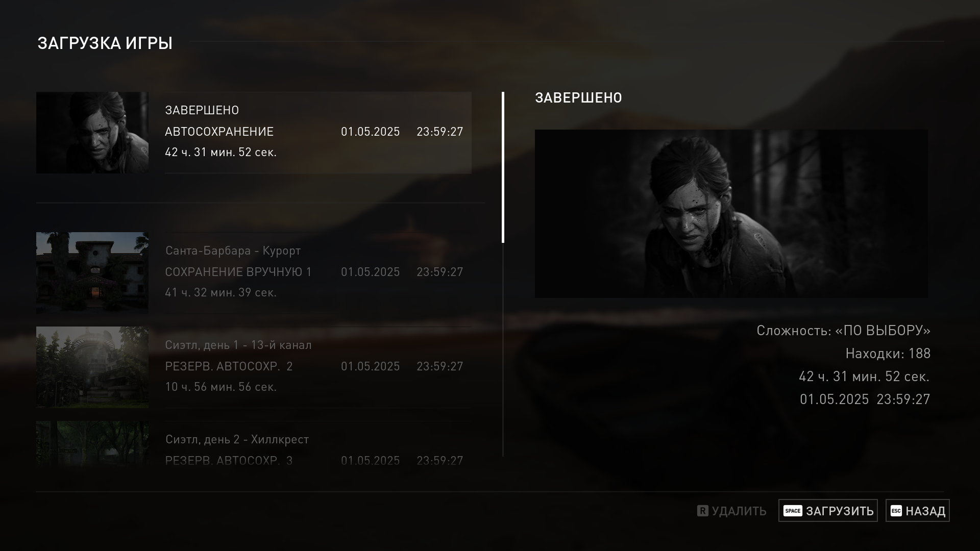Click the Сложность: «ПО ВЫБОРУ» detail line
The height and width of the screenshot is (551, 980).
843,331
